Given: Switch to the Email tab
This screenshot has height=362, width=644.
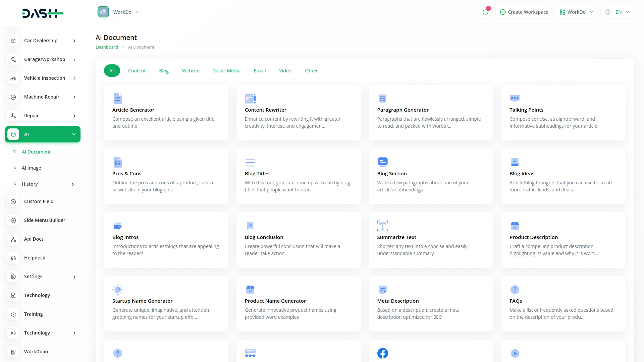Looking at the screenshot, I should (x=260, y=71).
